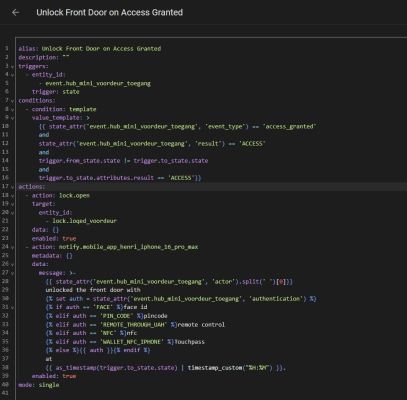Click the 'description: ""' line
407x400 pixels.
(x=44, y=57)
